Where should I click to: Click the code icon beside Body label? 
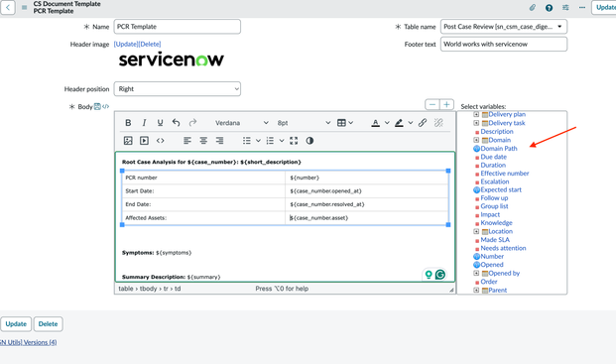click(x=106, y=106)
